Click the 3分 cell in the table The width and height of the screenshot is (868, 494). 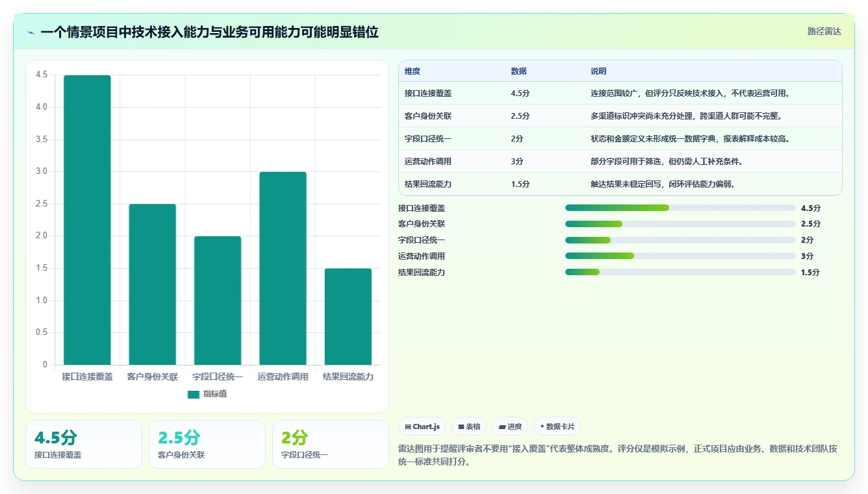click(x=517, y=162)
